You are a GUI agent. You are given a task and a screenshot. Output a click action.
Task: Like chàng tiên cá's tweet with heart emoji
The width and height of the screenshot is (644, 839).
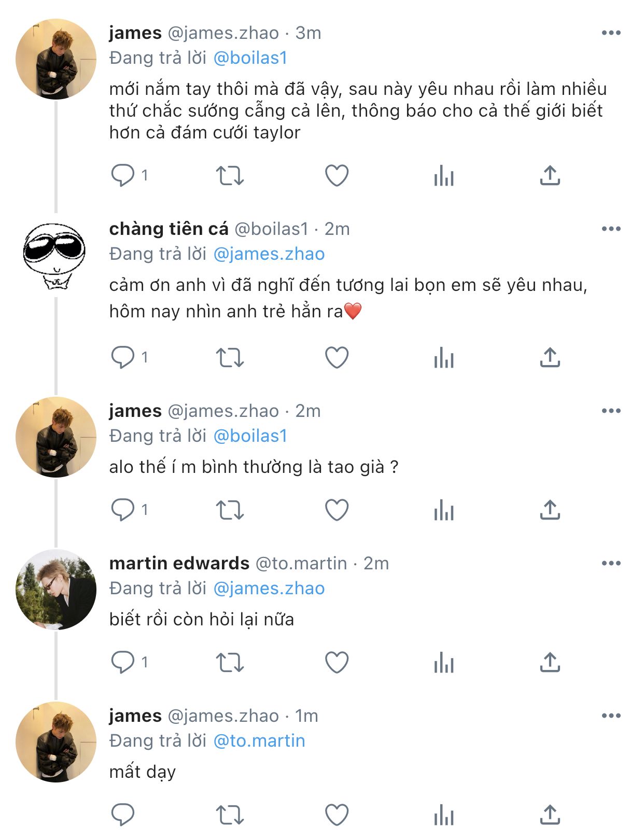(337, 357)
